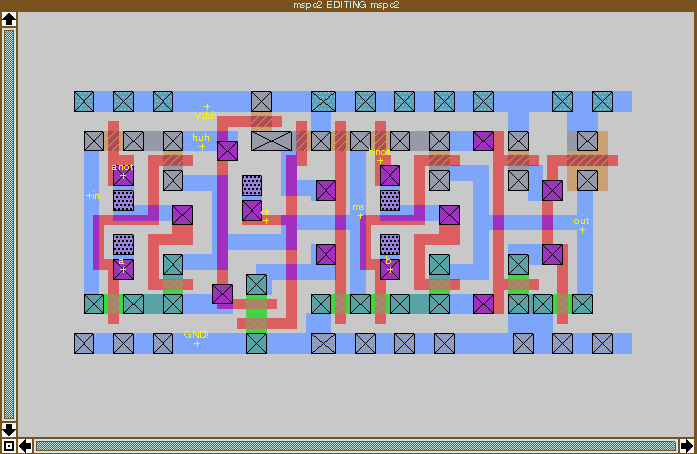
Task: Select the Vdd! label on power rail
Action: (206, 111)
